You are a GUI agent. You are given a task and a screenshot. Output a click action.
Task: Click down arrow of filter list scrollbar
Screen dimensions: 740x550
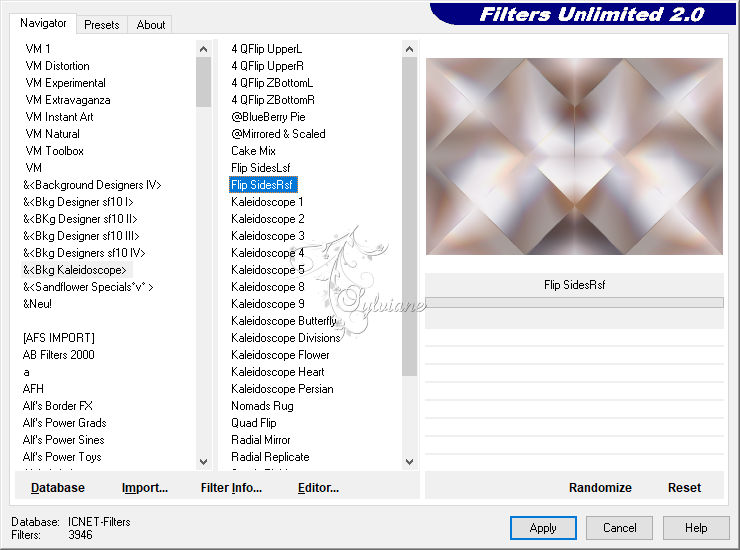[x=410, y=462]
